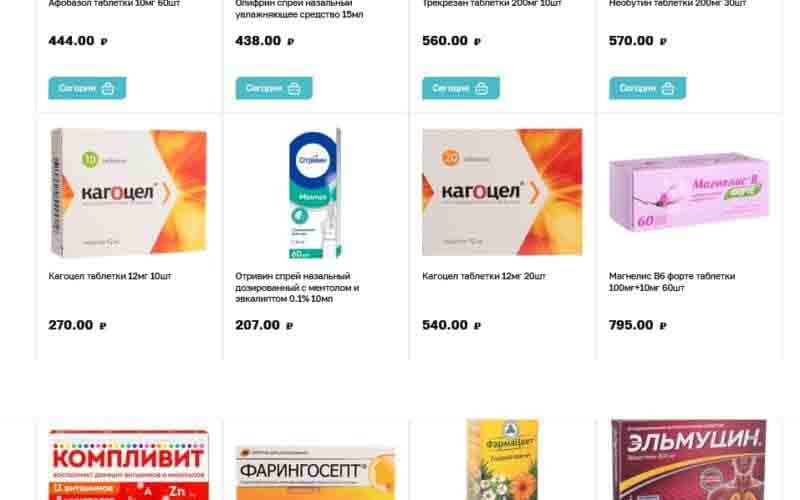Image resolution: width=800 pixels, height=500 pixels.
Task: Open Эльмуцин product image
Action: tap(689, 459)
